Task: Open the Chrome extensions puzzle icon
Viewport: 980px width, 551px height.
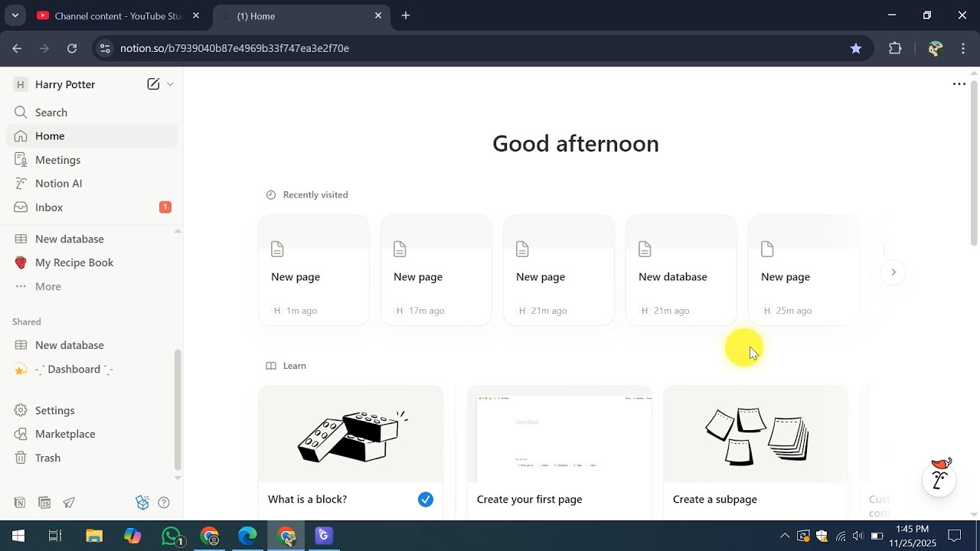Action: click(x=895, y=48)
